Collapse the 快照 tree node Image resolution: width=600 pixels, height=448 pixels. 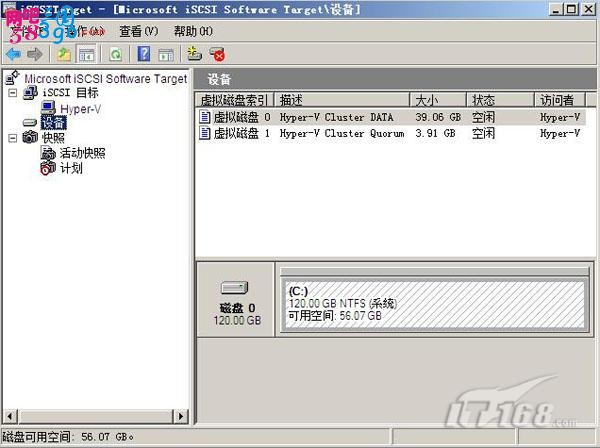[x=13, y=138]
